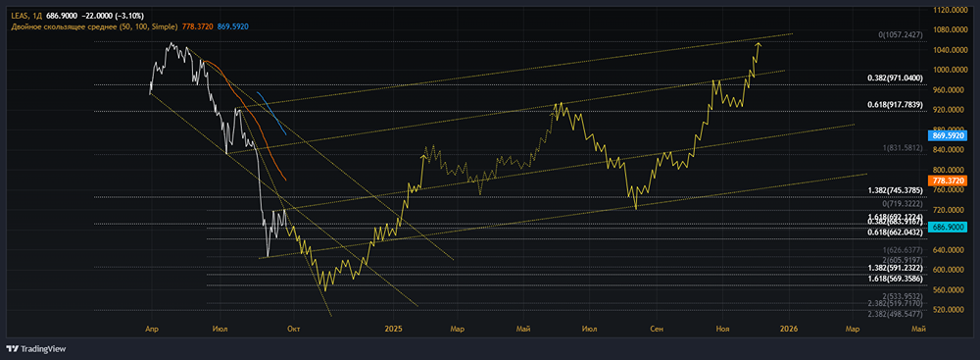Select the 2.382(498.5477) Fibonacci level label

895,314
